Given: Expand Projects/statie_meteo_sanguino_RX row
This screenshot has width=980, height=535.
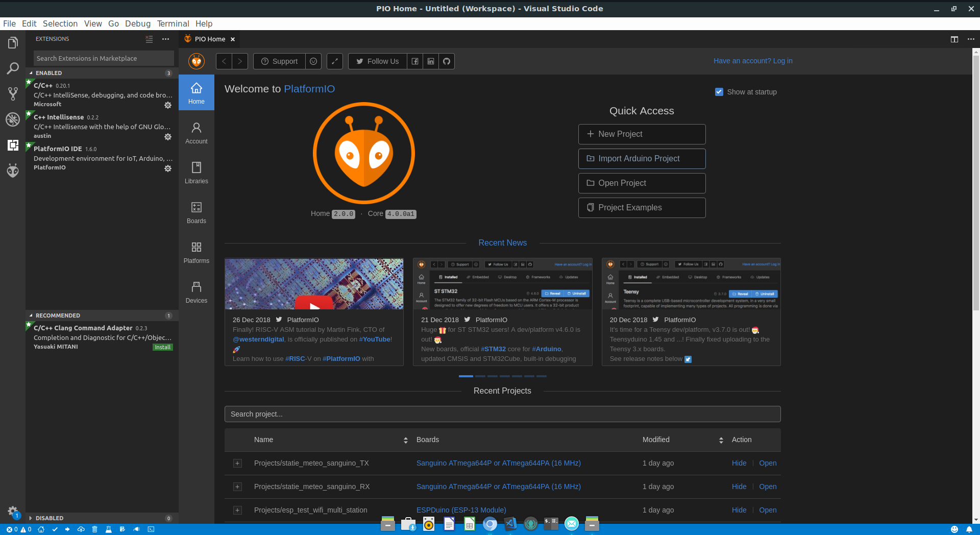Looking at the screenshot, I should point(237,487).
